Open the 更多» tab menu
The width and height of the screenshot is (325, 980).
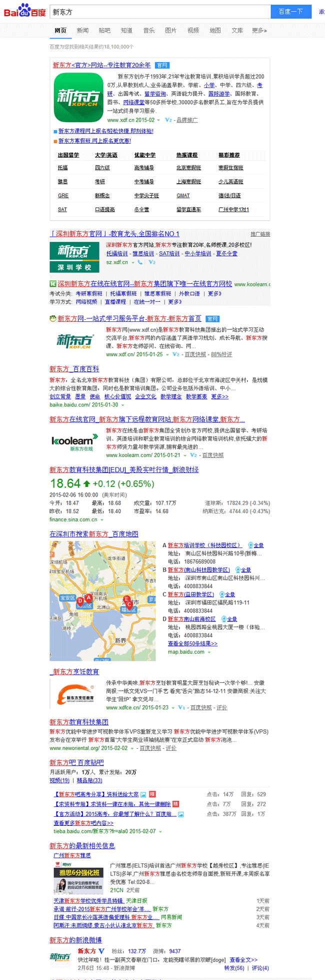[x=259, y=31]
